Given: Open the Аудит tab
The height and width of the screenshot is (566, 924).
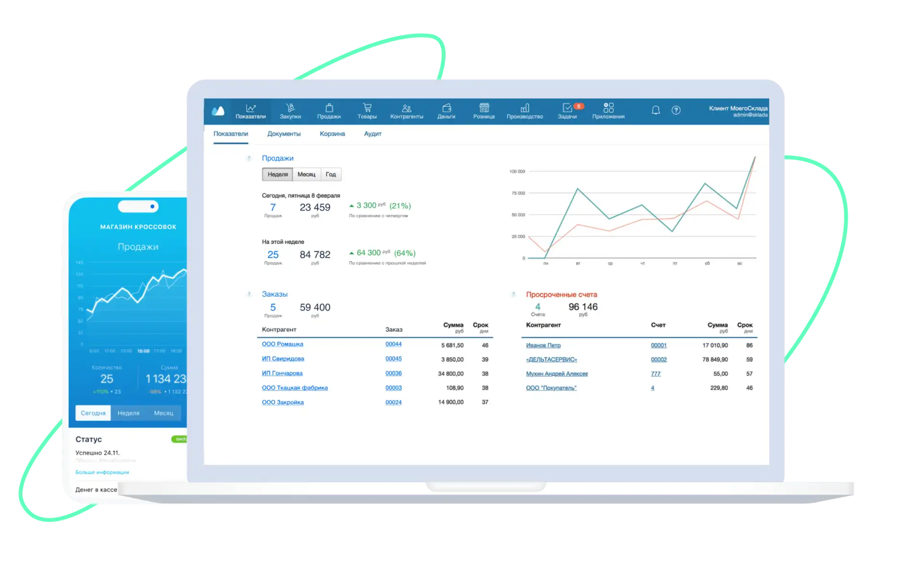Looking at the screenshot, I should coord(372,134).
